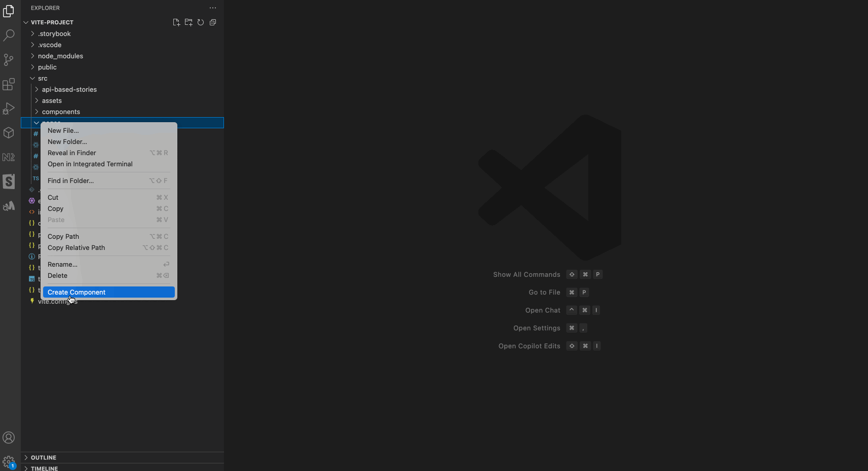Open the 3D cube package icon view
Screen dimensions: 868x471
tap(9, 133)
